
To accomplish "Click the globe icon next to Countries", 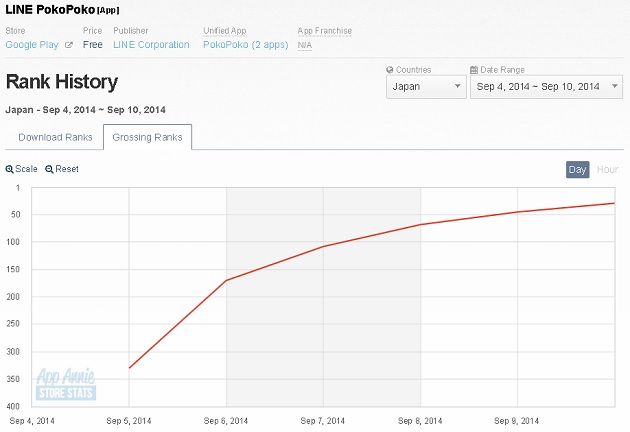I will 389,70.
